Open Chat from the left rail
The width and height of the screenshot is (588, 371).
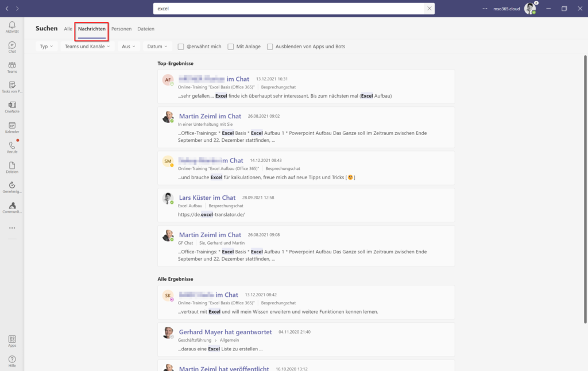(x=12, y=47)
